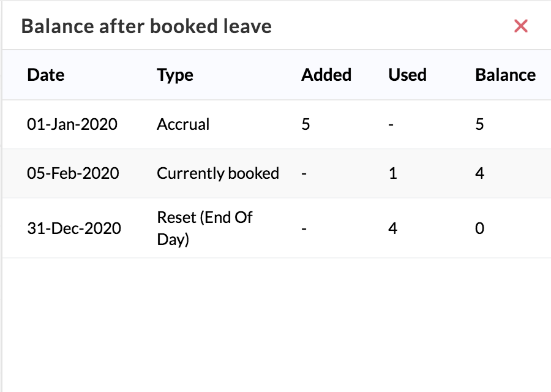Screen dimensions: 551x392
Task: Select the 31-Dec-2020 date cell
Action: [x=74, y=228]
